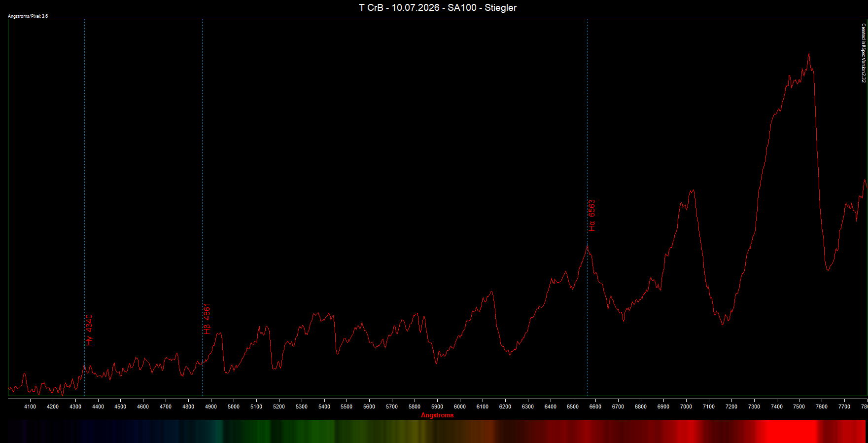The height and width of the screenshot is (443, 868).
Task: Select the blue dashed Hβ marker line
Action: click(202, 207)
